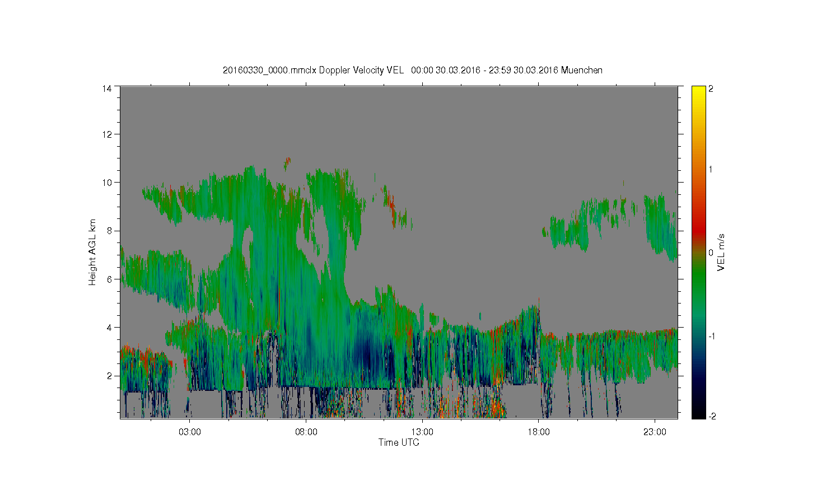840x504 pixels.
Task: Click the 'Height AGL km' axis label
Action: tap(92, 252)
